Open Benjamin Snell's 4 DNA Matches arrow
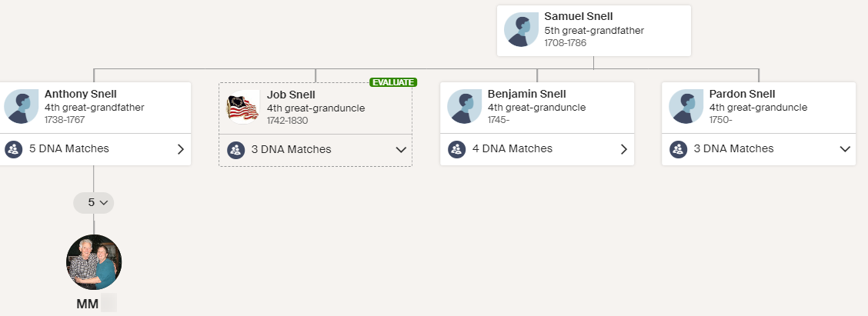Viewport: 868px width, 316px height. pyautogui.click(x=624, y=149)
